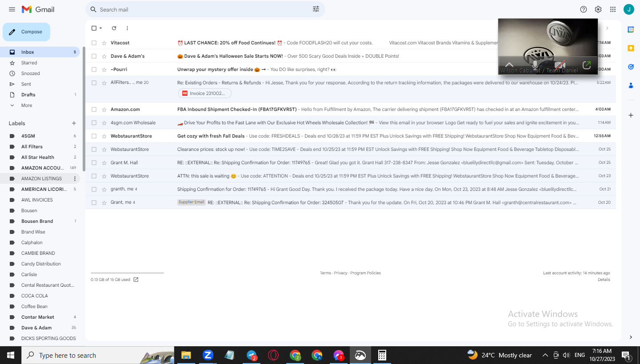Image resolution: width=640 pixels, height=364 pixels.
Task: Open the Windows Start menu
Action: (10, 355)
